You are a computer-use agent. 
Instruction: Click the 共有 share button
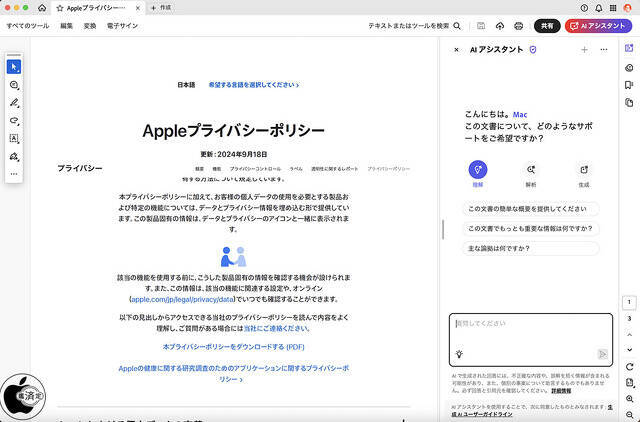[x=547, y=26]
